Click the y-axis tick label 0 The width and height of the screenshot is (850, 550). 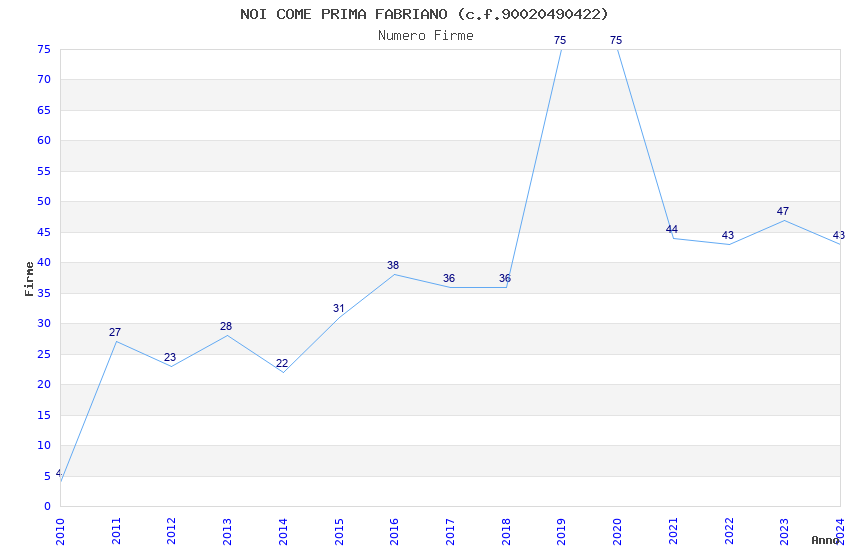click(48, 506)
